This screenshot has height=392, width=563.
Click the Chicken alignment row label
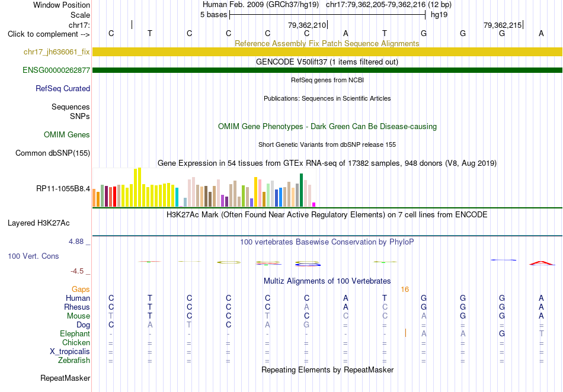pos(76,342)
